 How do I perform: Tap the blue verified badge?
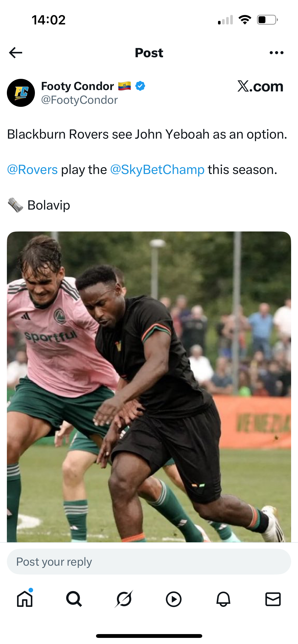[140, 86]
